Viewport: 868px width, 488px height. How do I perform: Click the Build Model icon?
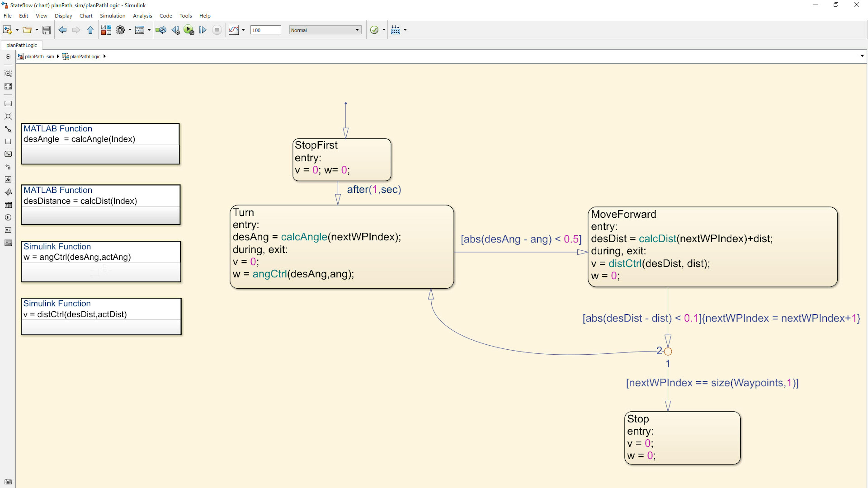[396, 30]
